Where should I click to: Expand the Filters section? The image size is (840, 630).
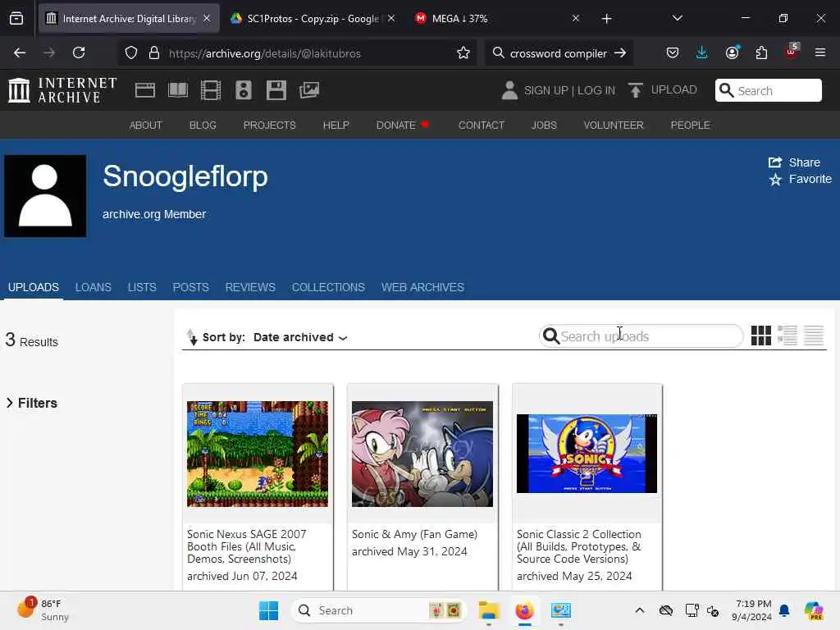[x=32, y=403]
